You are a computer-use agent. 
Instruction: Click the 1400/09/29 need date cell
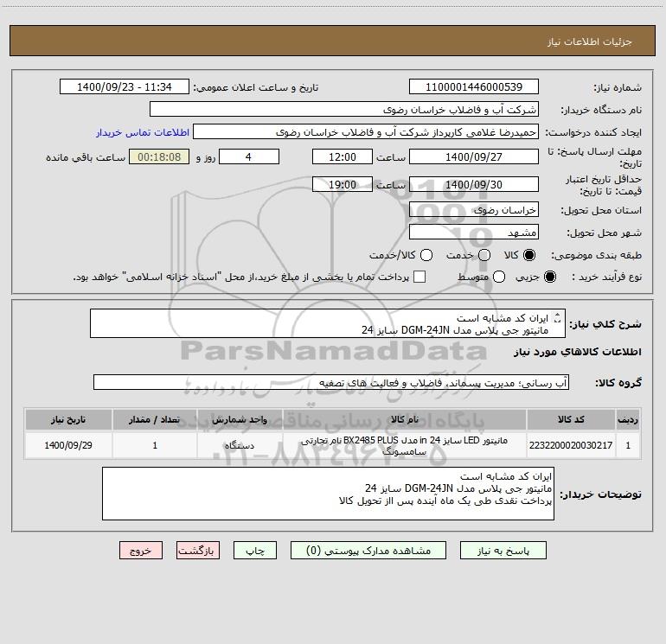(68, 445)
